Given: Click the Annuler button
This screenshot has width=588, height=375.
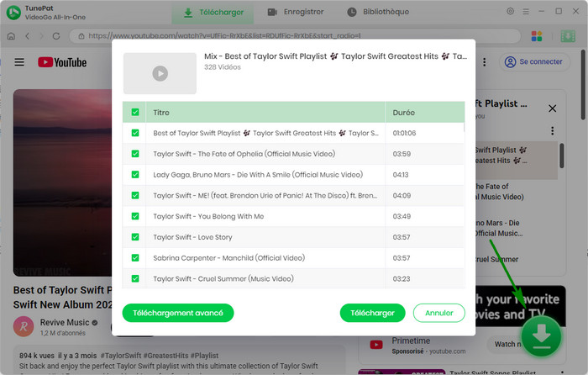Looking at the screenshot, I should coord(438,313).
